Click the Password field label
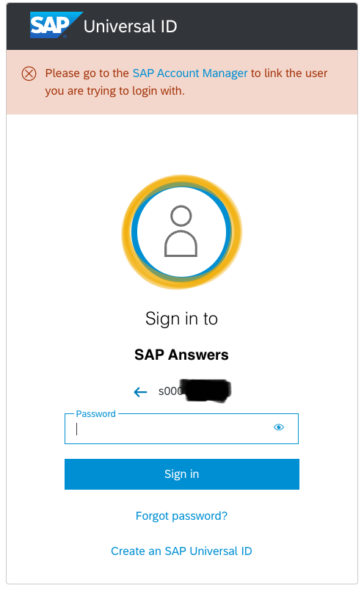Screen dimensions: 364x591 click(95, 414)
